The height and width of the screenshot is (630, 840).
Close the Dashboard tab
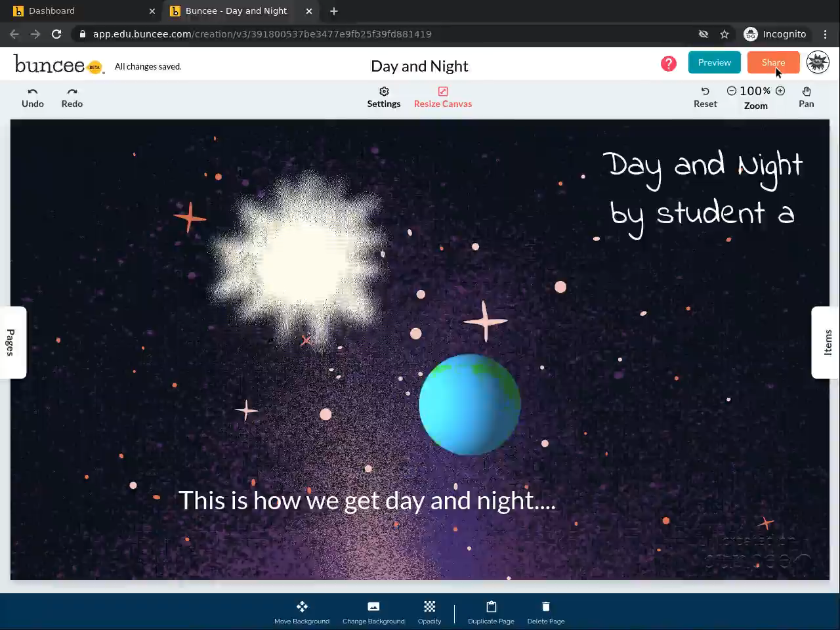pos(152,11)
